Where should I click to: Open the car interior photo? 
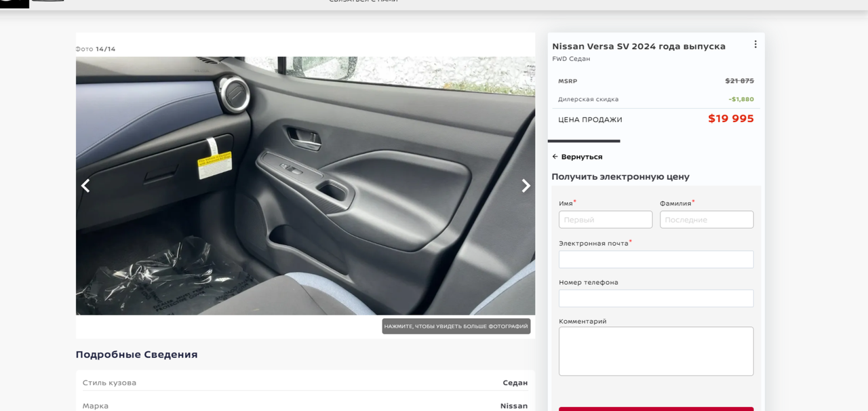coord(305,186)
